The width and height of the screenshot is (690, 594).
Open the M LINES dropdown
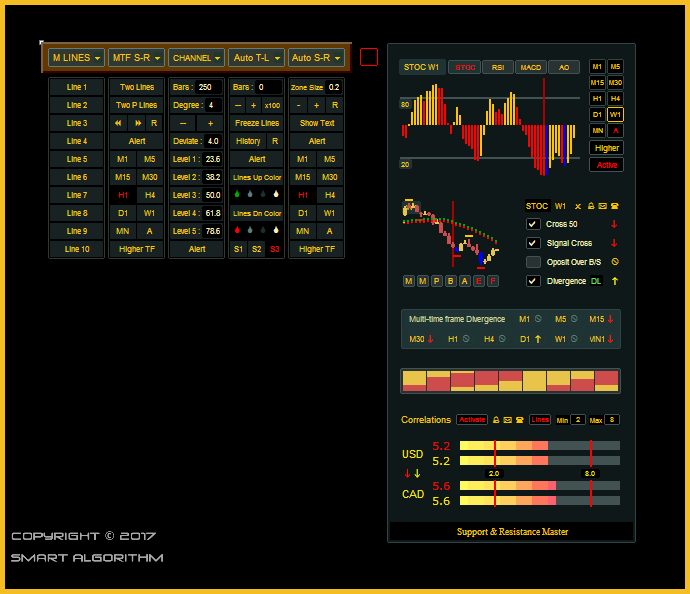[x=77, y=58]
